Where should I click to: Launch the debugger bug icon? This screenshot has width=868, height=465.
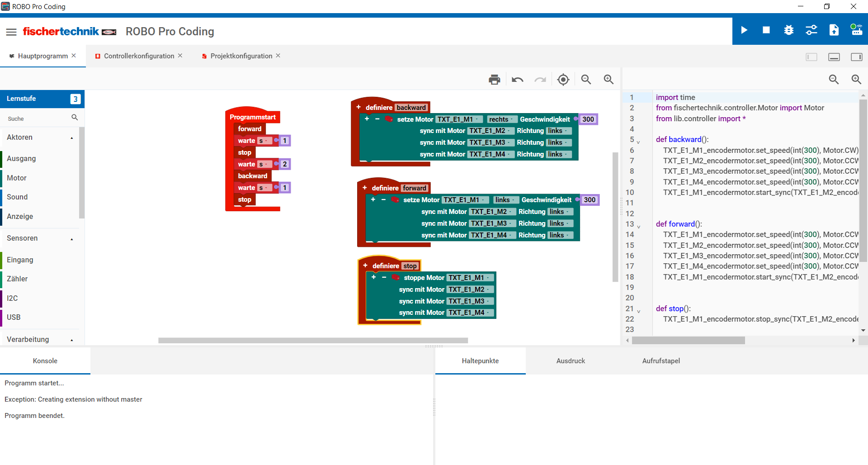789,30
